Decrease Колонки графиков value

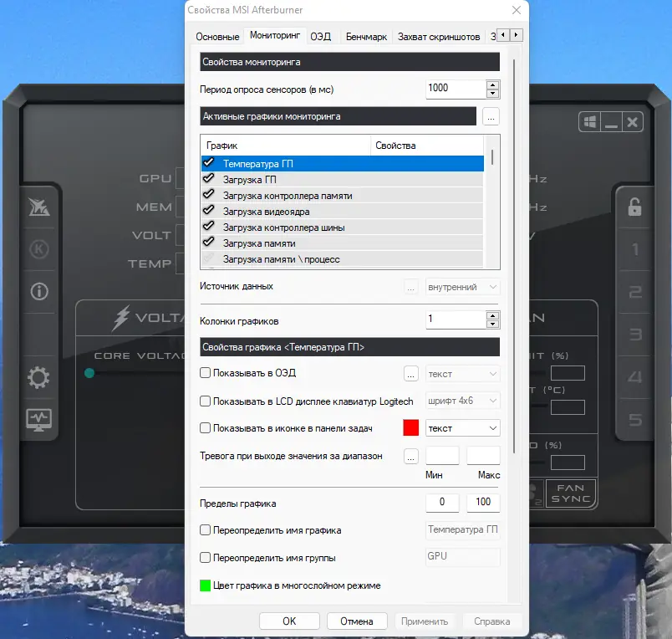click(493, 325)
